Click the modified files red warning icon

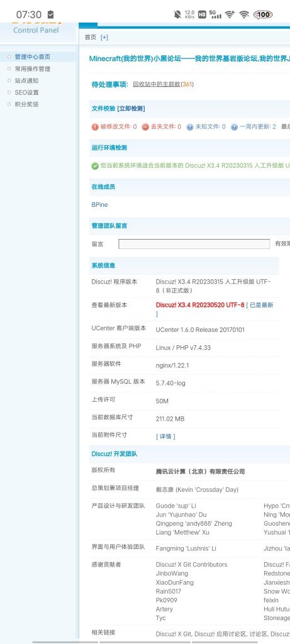coord(95,127)
